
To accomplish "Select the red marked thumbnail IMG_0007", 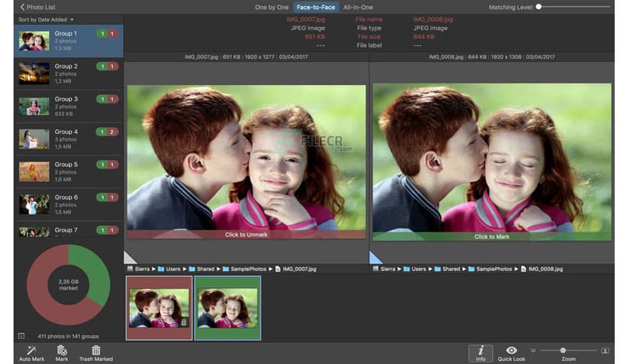I will click(160, 308).
